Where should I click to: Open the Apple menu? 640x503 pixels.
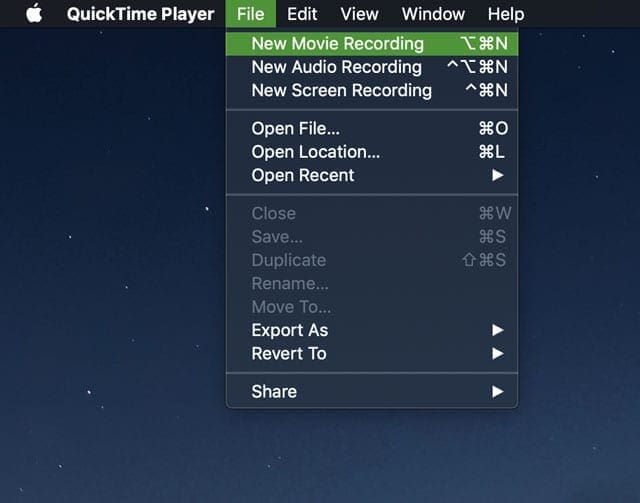(34, 13)
